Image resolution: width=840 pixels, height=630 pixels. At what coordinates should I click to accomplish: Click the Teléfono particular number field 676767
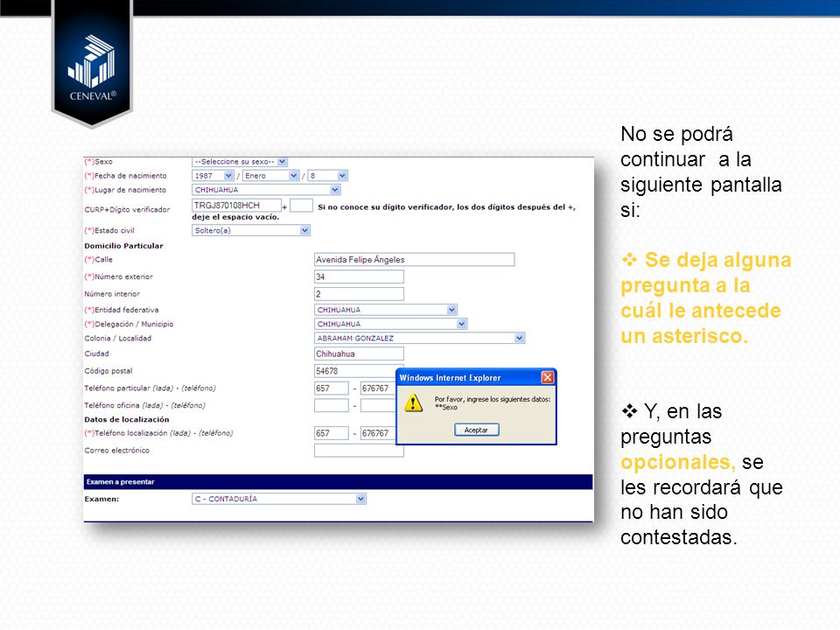point(378,388)
